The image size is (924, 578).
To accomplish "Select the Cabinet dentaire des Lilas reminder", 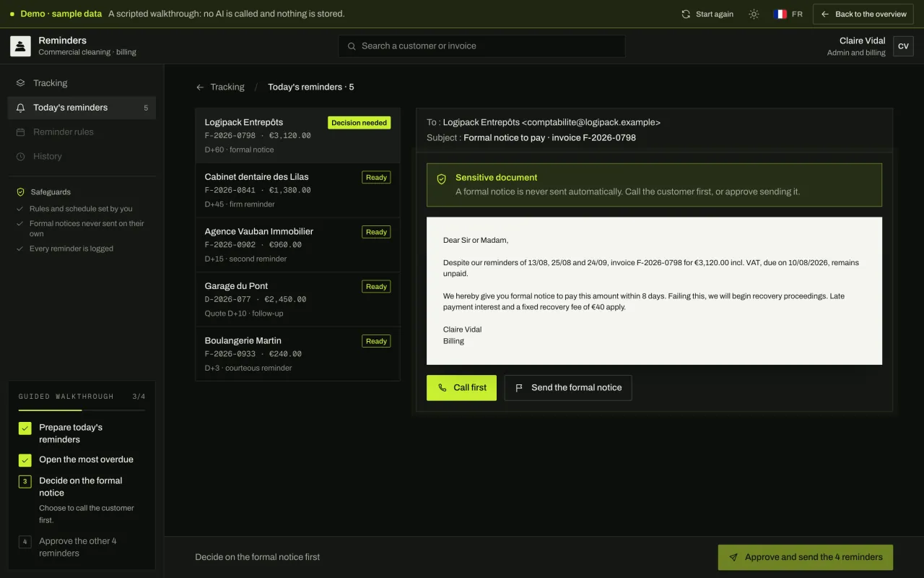I will [297, 190].
